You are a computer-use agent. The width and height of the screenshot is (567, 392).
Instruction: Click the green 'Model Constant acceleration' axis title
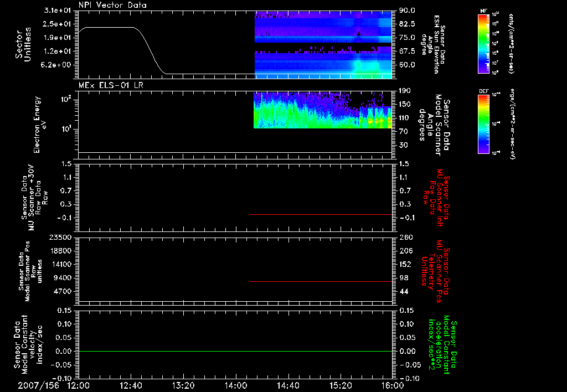(x=442, y=344)
